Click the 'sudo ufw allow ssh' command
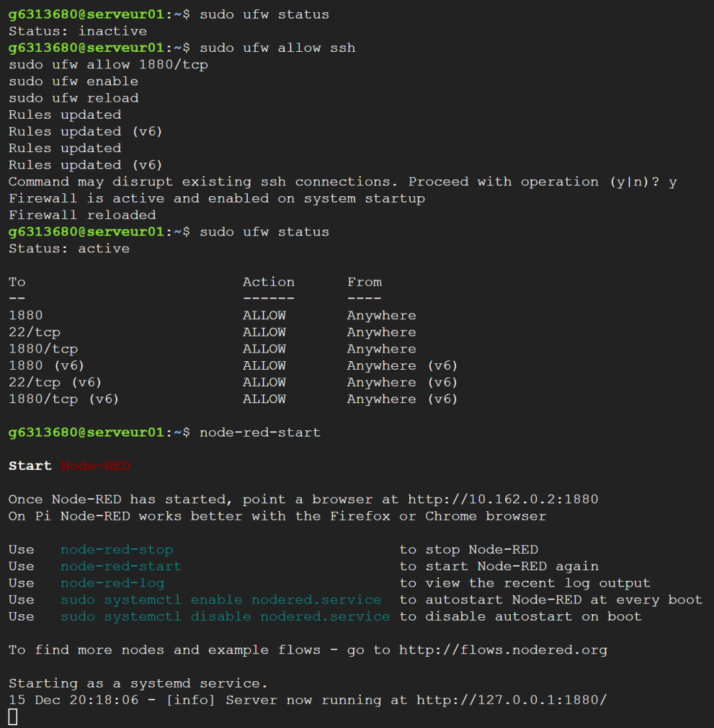Screen dimensions: 714x728 click(x=277, y=48)
